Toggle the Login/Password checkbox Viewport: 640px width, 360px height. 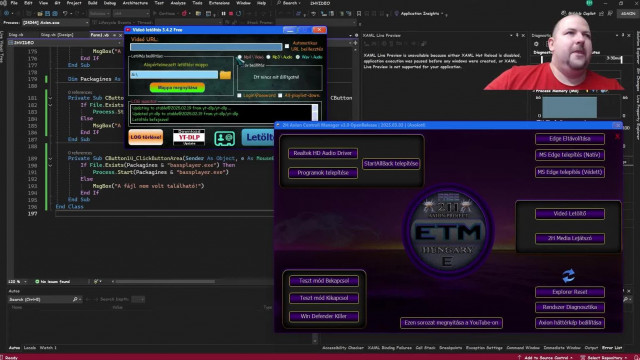pyautogui.click(x=239, y=96)
